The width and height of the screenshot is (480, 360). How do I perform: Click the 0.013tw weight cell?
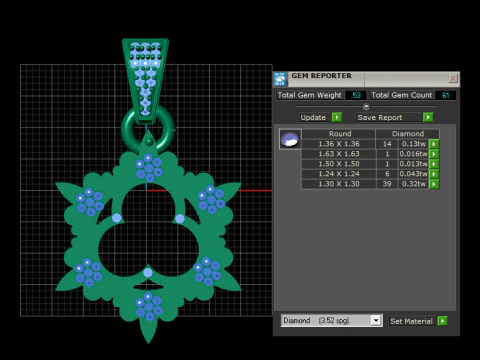(x=413, y=164)
